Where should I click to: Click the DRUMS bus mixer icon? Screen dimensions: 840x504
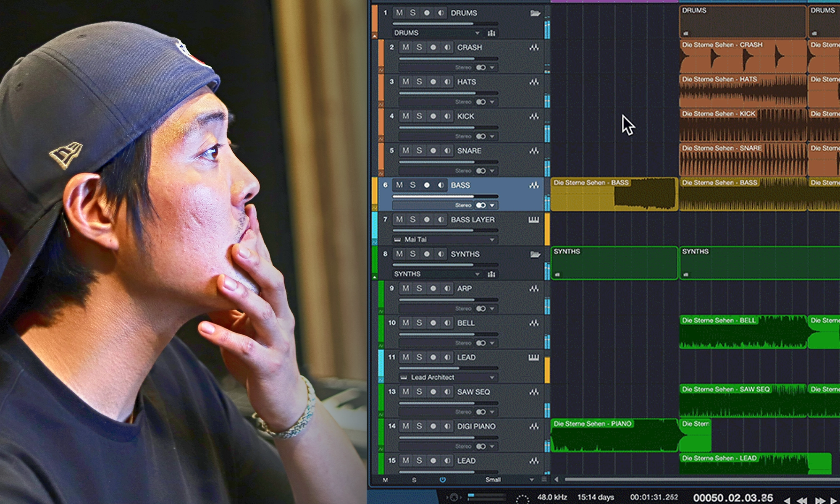pyautogui.click(x=491, y=33)
